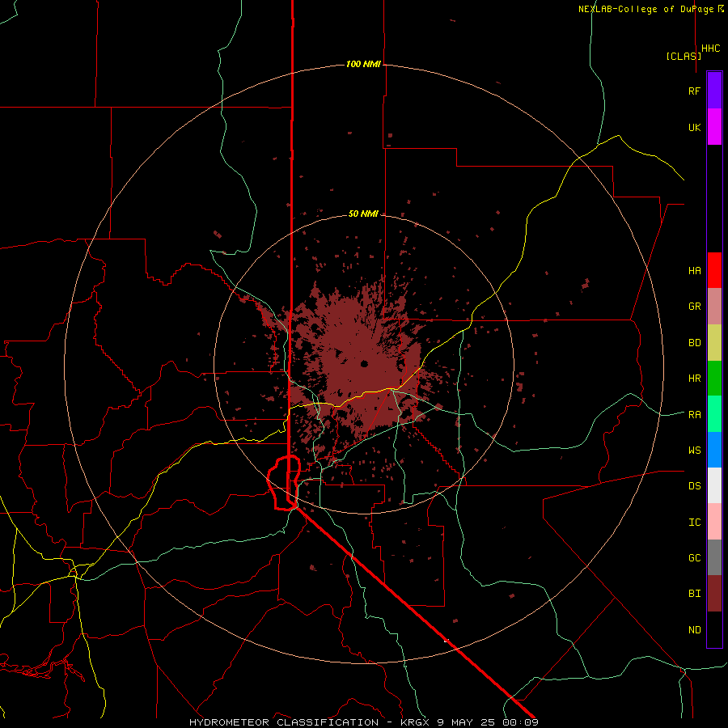The image size is (728, 728).
Task: Click the HA red legend swatch
Action: point(714,270)
